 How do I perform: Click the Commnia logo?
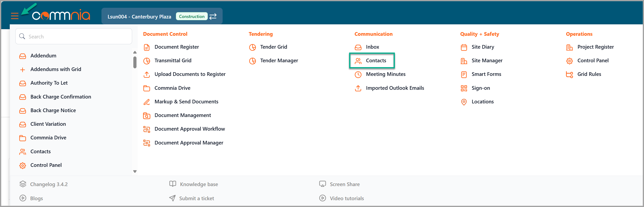tap(61, 15)
